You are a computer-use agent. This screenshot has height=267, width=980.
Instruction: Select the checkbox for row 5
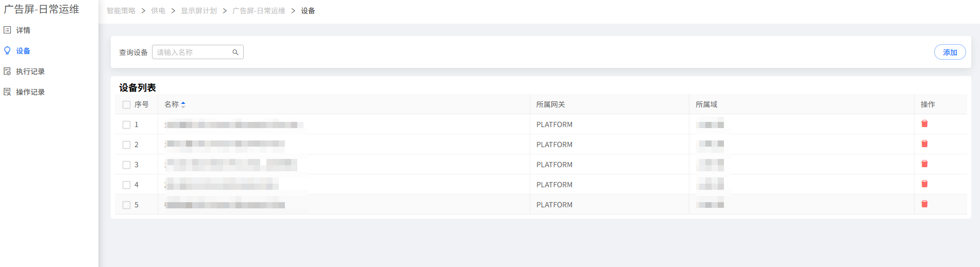coord(126,205)
